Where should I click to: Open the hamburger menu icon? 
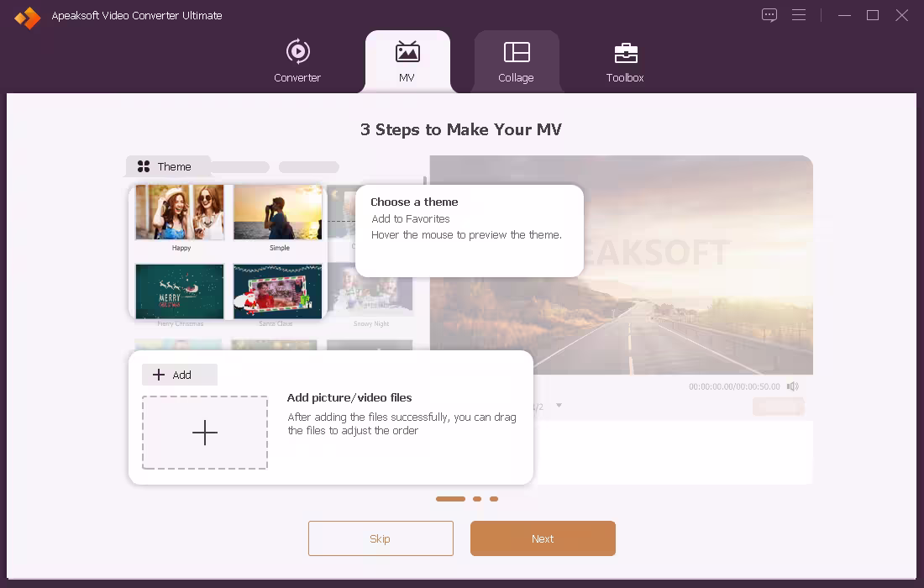(x=799, y=15)
